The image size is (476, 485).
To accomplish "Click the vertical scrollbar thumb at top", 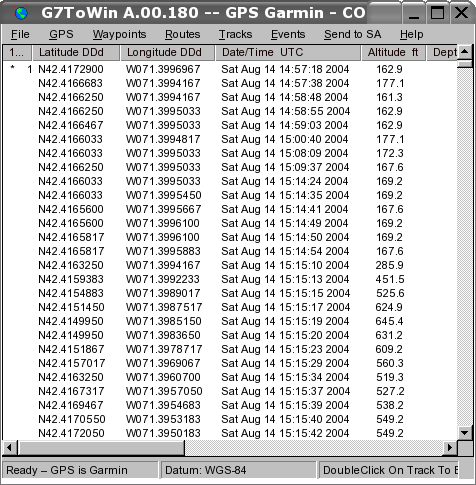I will 464,63.
